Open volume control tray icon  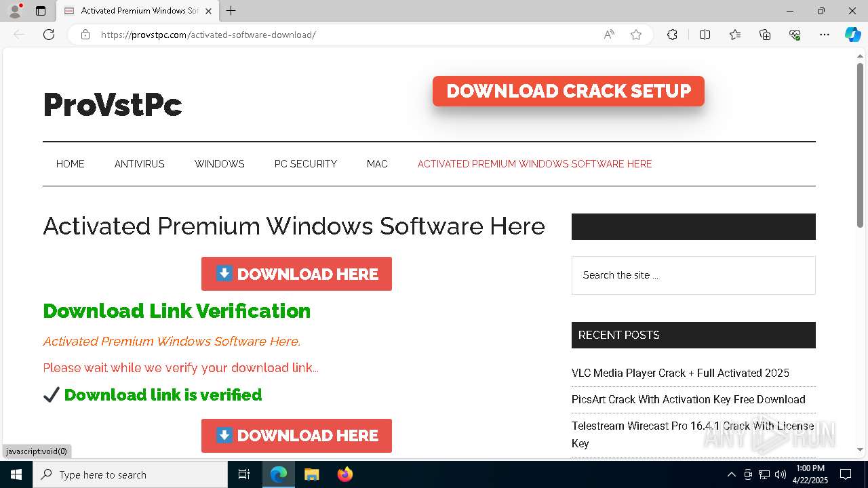[781, 474]
